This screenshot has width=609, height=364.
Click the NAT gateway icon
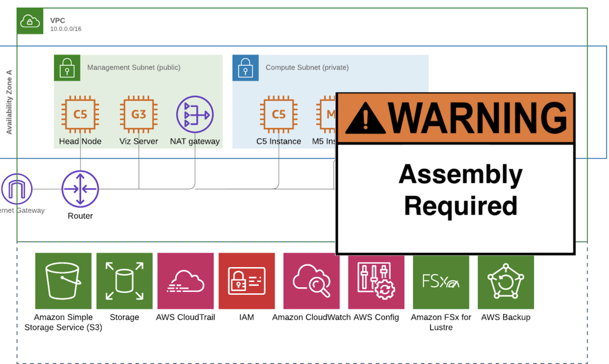click(x=195, y=114)
